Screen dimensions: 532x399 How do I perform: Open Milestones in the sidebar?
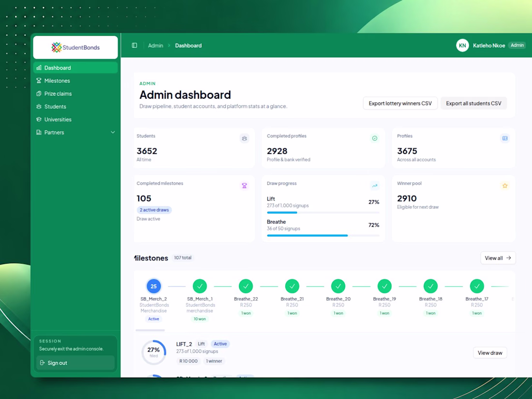click(75, 81)
